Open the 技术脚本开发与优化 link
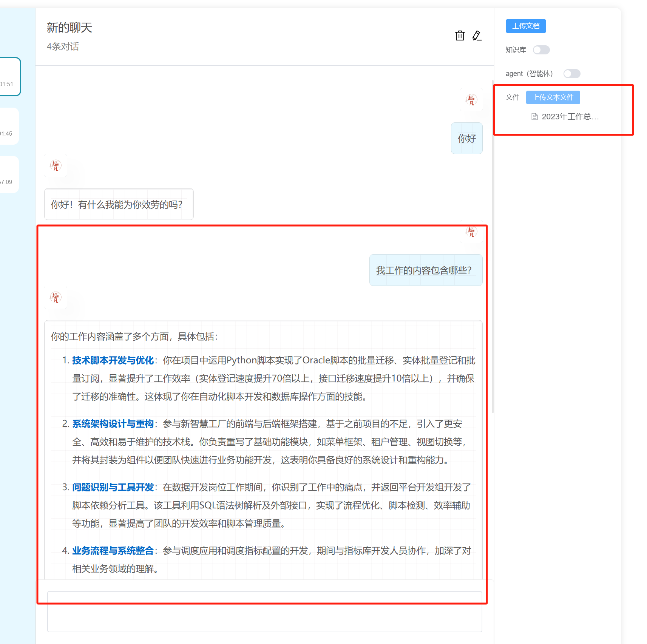This screenshot has width=647, height=644. (113, 360)
